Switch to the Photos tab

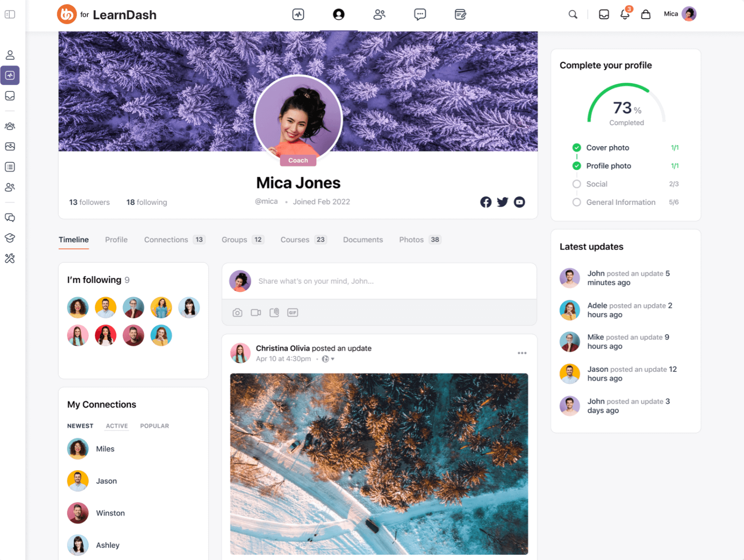point(411,240)
